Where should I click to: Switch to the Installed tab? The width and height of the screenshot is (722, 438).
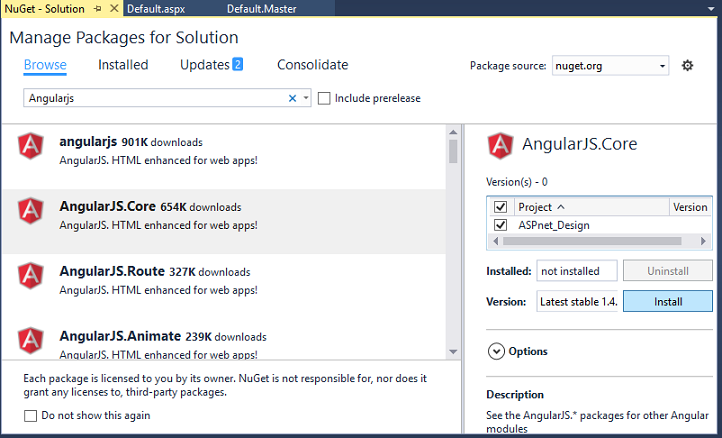pos(123,65)
